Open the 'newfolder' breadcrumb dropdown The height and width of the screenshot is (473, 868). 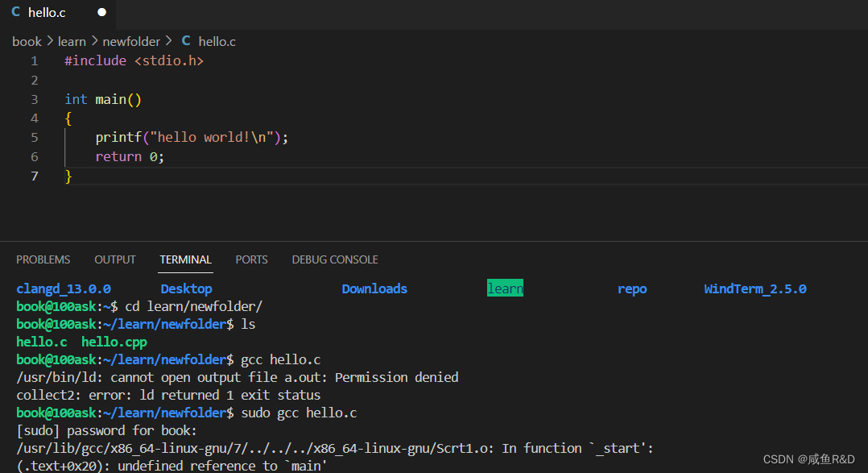tap(132, 41)
